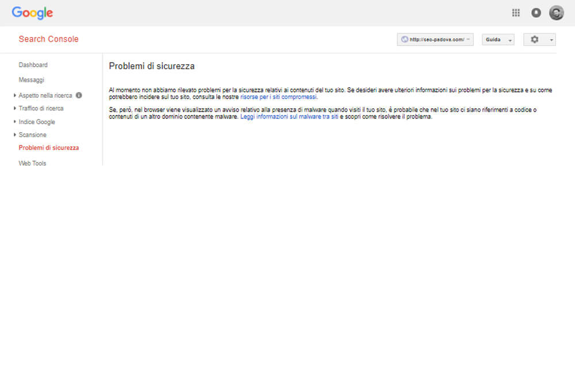Screen dimensions: 575x392
Task: Expand Scansione section arrow
Action: [15, 134]
